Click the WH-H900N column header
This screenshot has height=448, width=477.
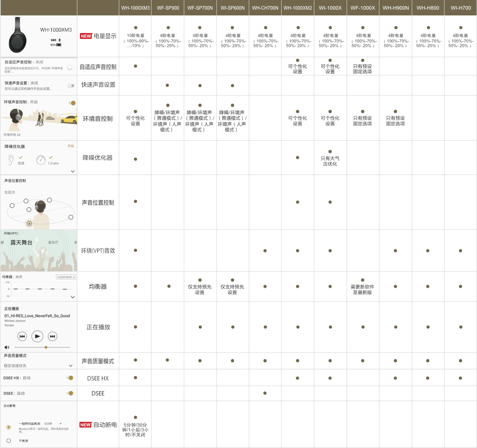tap(396, 8)
